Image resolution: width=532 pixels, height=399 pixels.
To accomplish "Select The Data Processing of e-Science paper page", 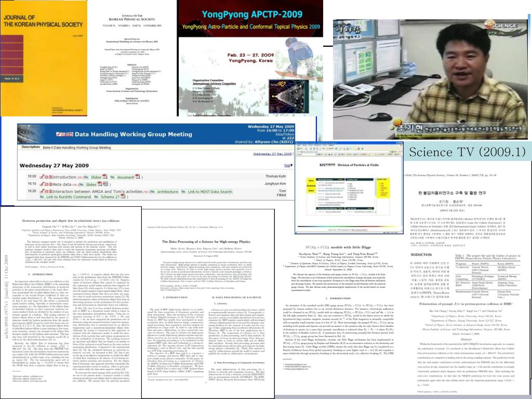I will coord(208,303).
